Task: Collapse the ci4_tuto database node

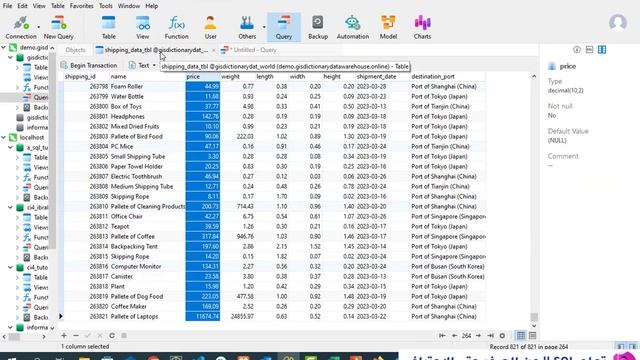Action: coord(11,267)
